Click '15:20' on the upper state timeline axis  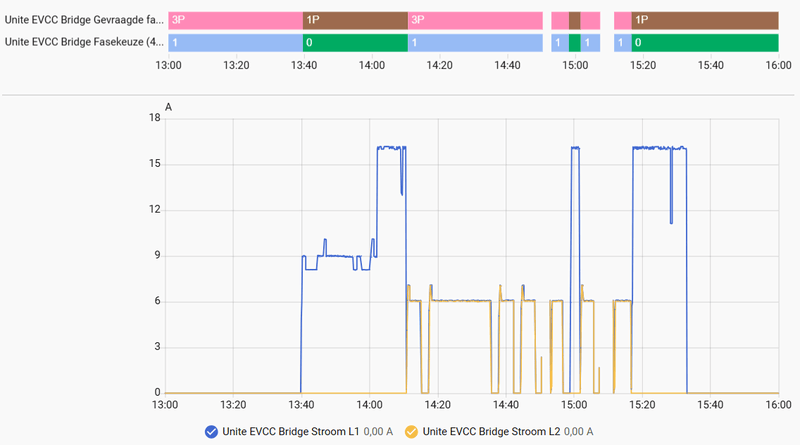643,65
